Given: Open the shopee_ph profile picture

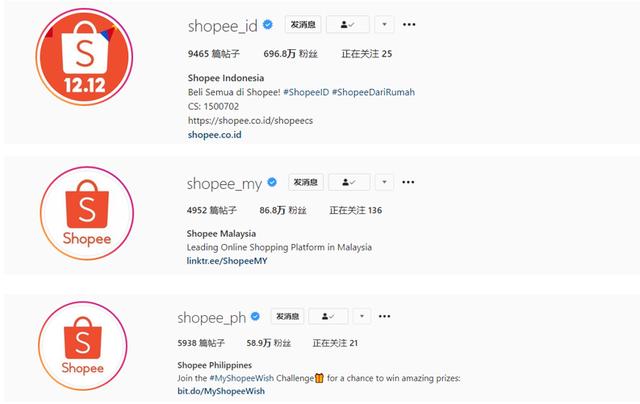Looking at the screenshot, I should (83, 346).
